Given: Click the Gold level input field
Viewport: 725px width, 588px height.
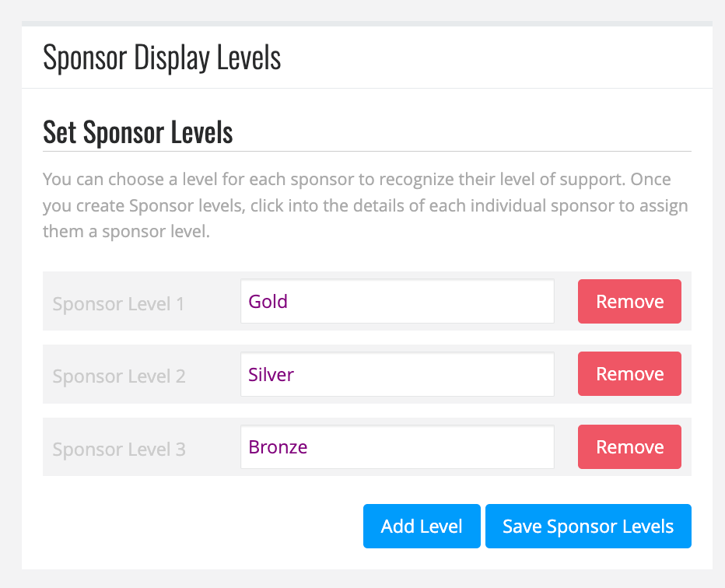Looking at the screenshot, I should point(397,302).
